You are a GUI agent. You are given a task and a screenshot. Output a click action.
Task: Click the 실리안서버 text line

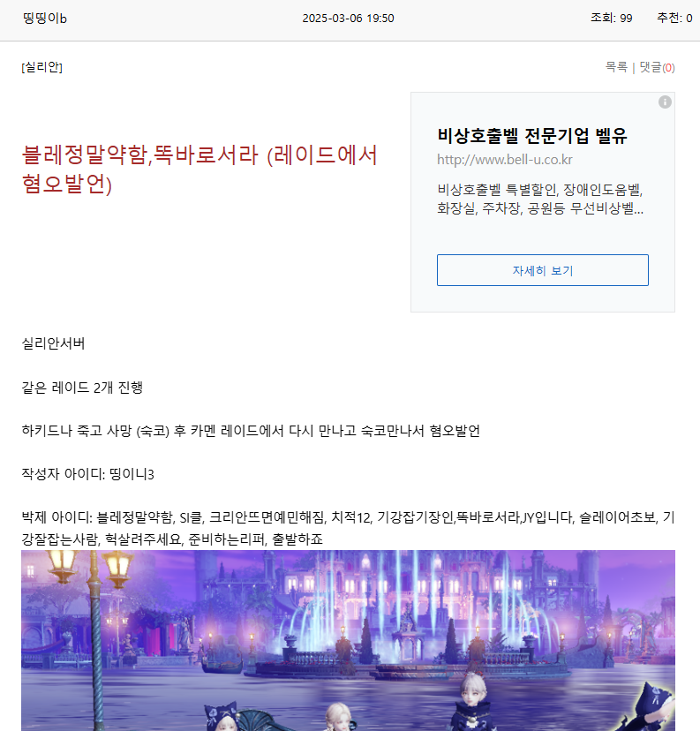click(x=53, y=343)
